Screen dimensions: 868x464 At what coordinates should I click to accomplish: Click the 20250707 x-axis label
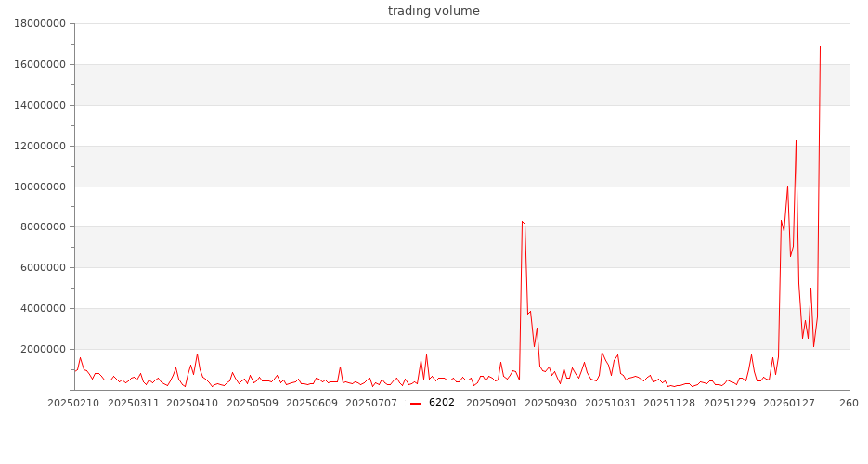tap(371, 403)
